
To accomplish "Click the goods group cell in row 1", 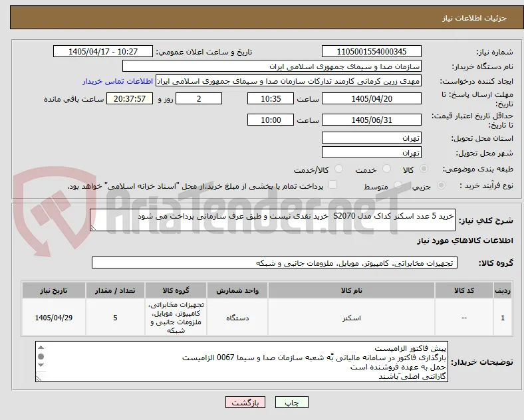I will click(x=176, y=318).
